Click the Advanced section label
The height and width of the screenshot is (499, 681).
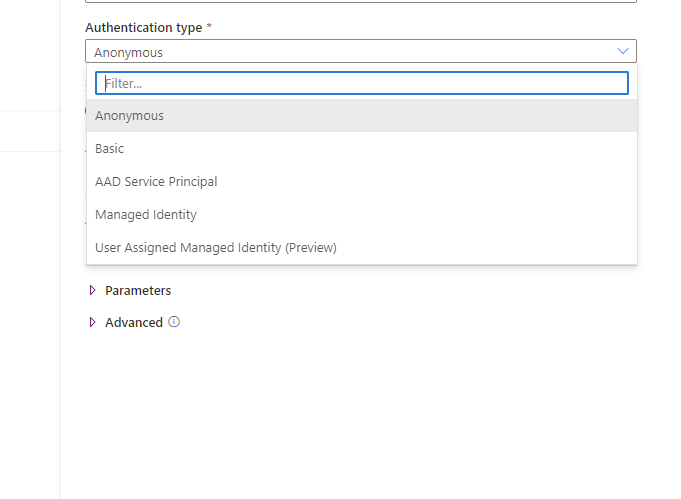(x=134, y=323)
